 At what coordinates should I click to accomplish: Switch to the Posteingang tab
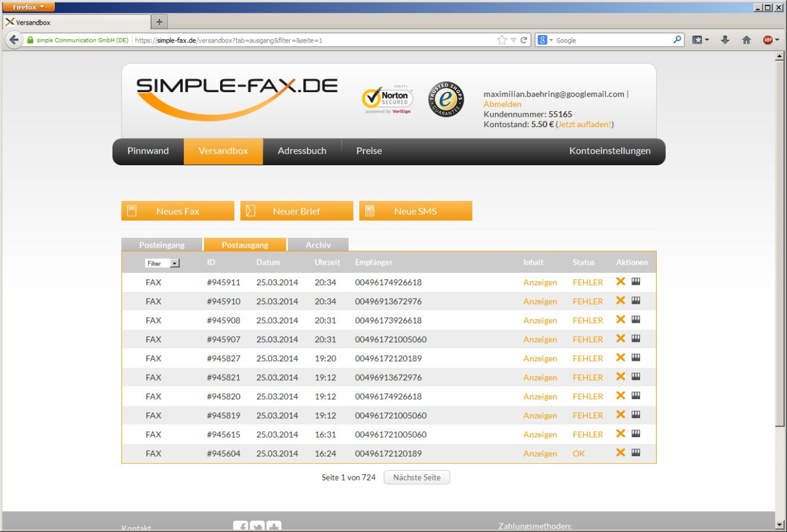point(162,244)
